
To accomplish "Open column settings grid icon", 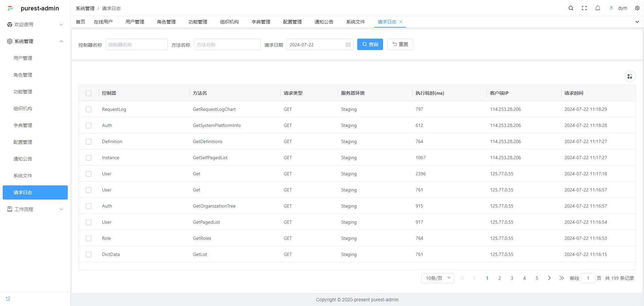I will point(630,77).
